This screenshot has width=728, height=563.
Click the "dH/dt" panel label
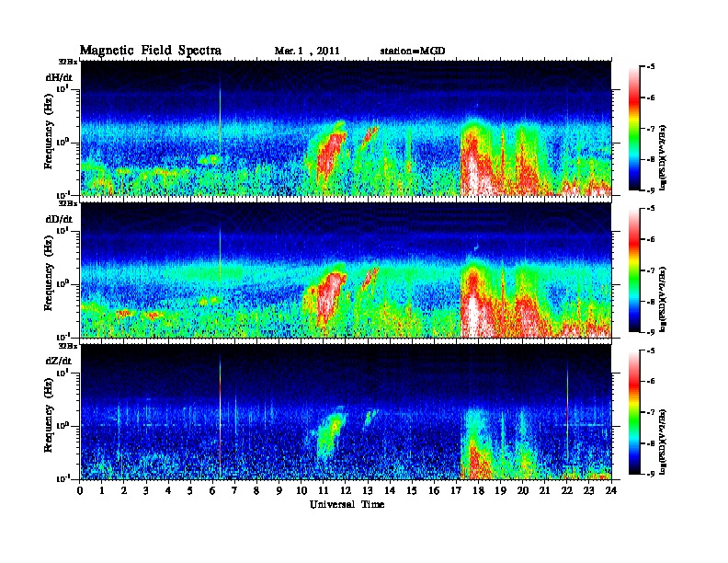(59, 78)
